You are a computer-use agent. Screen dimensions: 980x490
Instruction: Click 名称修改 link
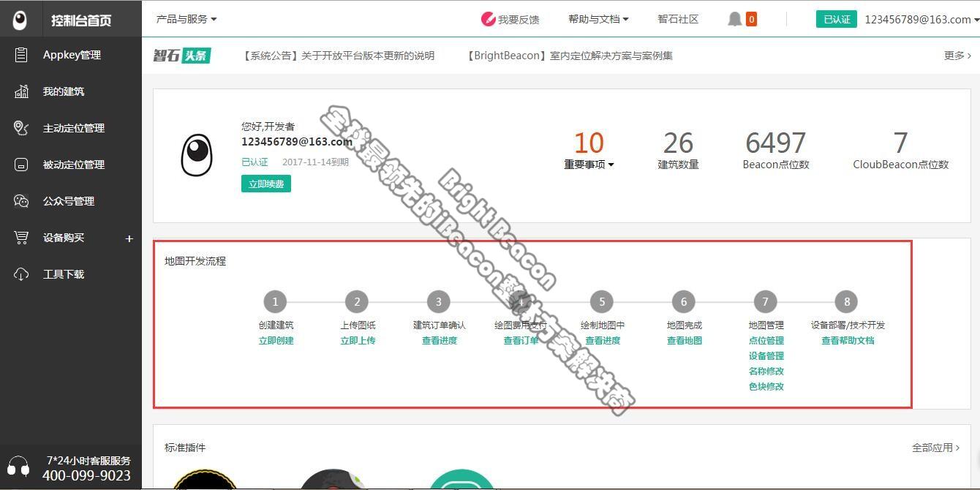[x=766, y=372]
